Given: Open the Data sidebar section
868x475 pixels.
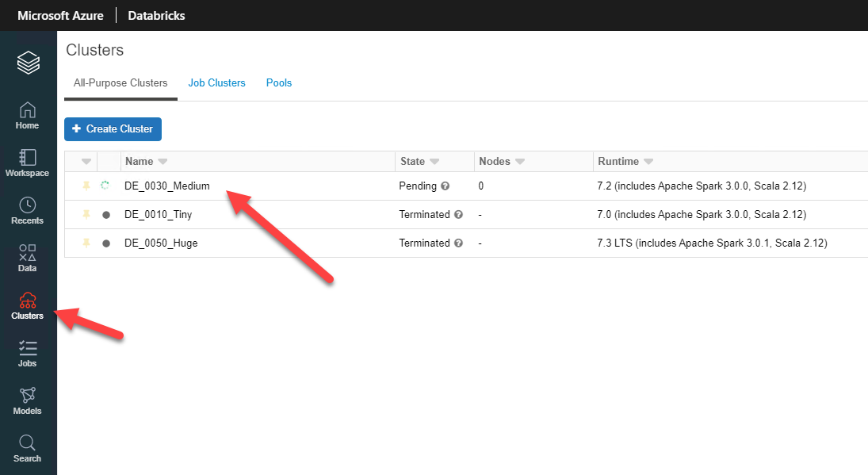Looking at the screenshot, I should click(27, 258).
